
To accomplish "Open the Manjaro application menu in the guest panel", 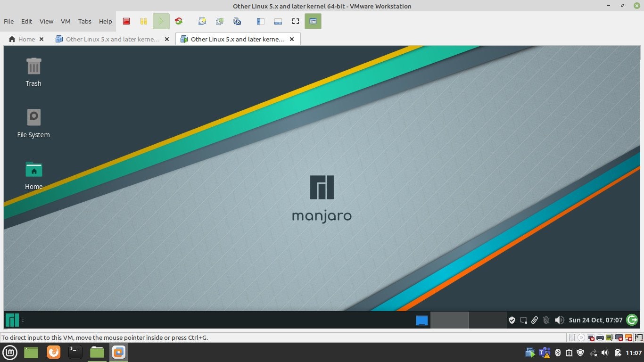I will pos(12,320).
